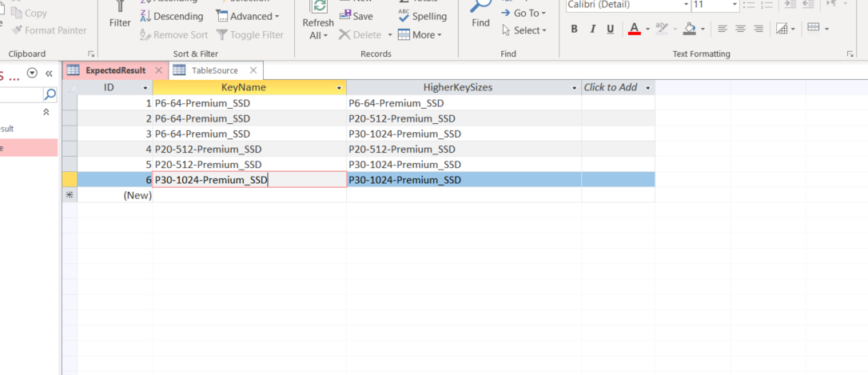Click KeyName cell of record 1
868x375 pixels.
click(249, 103)
